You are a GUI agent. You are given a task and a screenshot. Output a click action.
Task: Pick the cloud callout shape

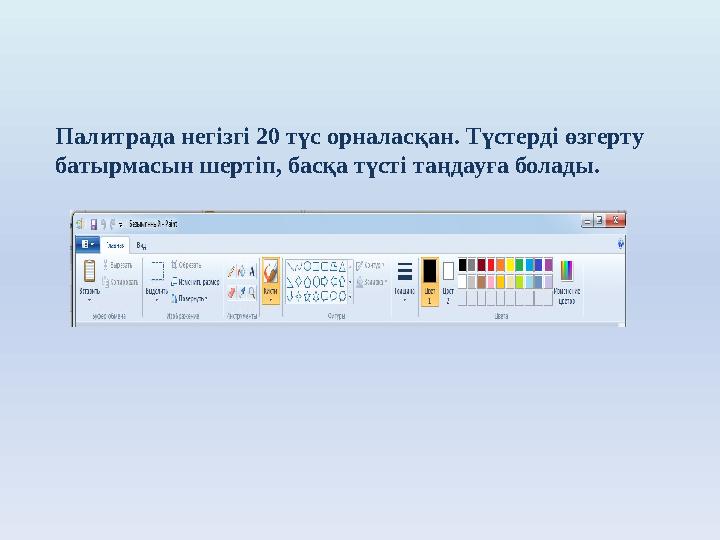coord(342,296)
